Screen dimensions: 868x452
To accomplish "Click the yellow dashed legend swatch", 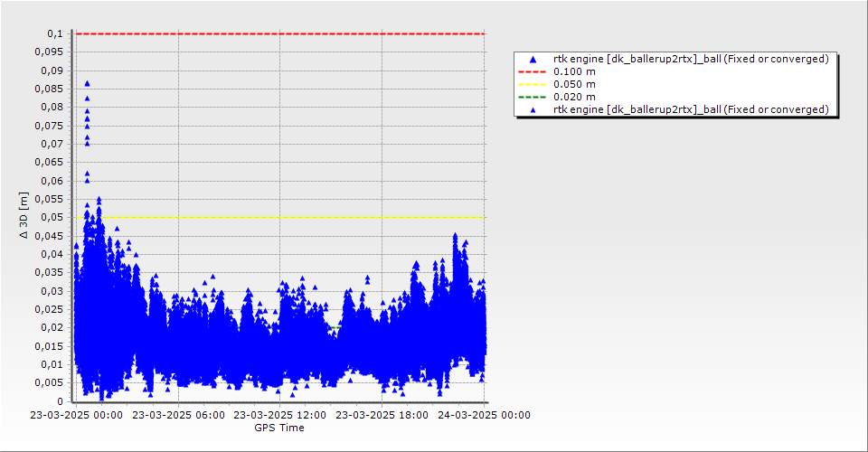I will 532,85.
